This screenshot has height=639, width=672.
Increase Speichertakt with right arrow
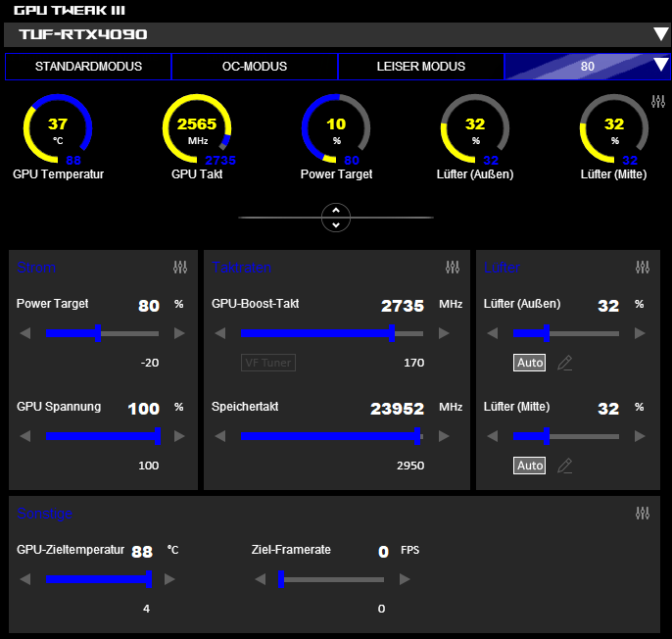pos(444,436)
